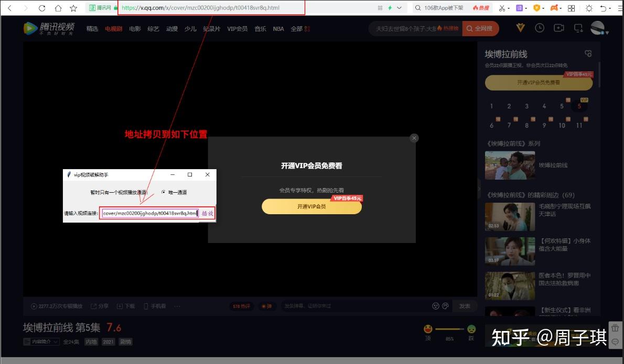The width and height of the screenshot is (624, 364).
Task: Click the Tencent Video search input
Action: (415, 29)
